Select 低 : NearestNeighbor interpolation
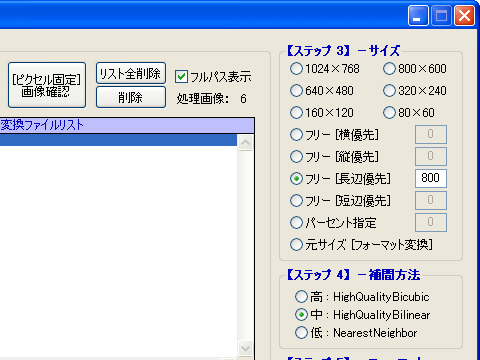Viewport: 480px width, 360px height. 301,333
